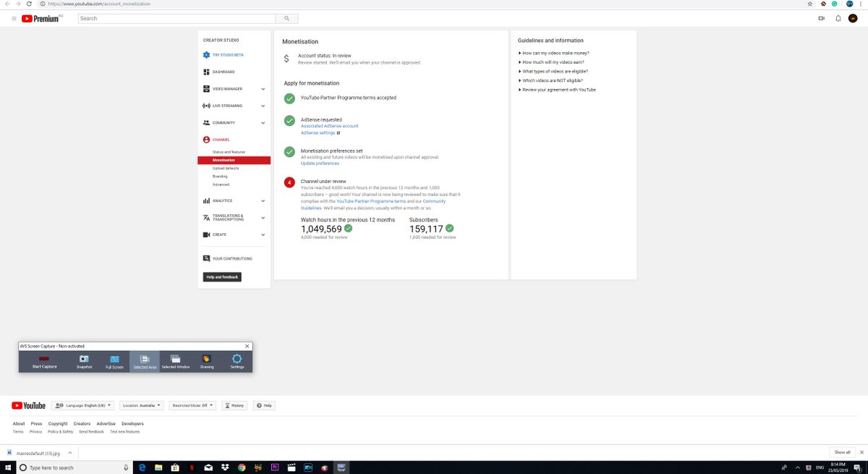This screenshot has height=474, width=868.
Task: Click the Help and feedback button
Action: [222, 277]
